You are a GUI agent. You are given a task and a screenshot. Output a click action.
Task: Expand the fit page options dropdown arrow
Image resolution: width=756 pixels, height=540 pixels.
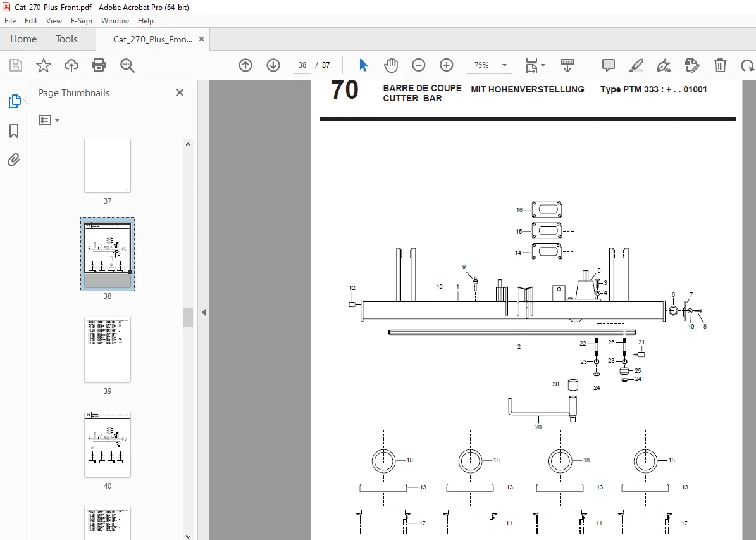(x=543, y=65)
